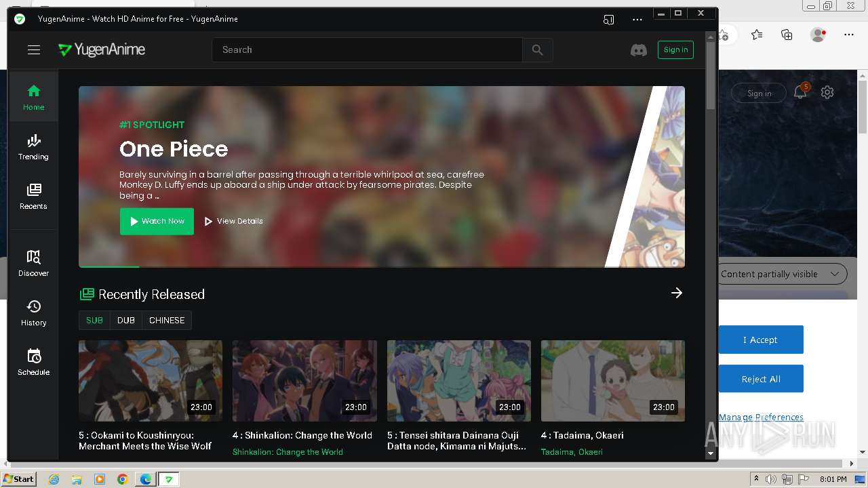Click the Edge profile avatar
The image size is (868, 488).
pyautogui.click(x=818, y=35)
